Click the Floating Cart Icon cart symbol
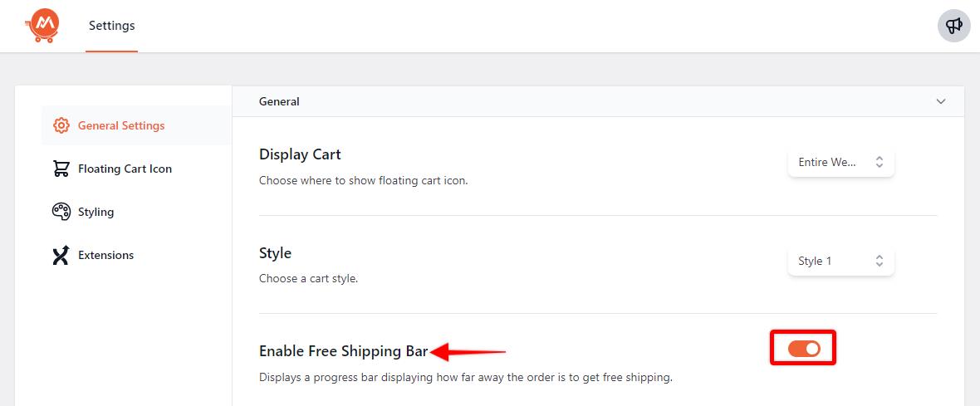 coord(61,169)
